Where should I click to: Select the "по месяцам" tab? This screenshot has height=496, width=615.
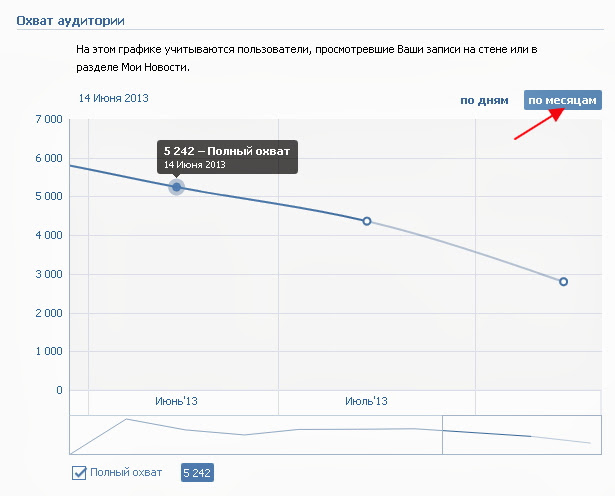click(x=562, y=100)
